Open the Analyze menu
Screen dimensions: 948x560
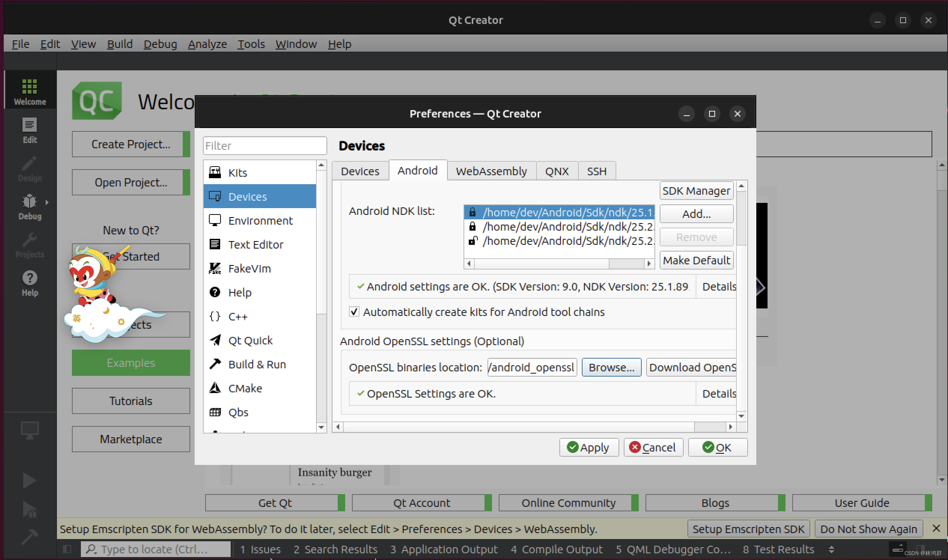207,44
